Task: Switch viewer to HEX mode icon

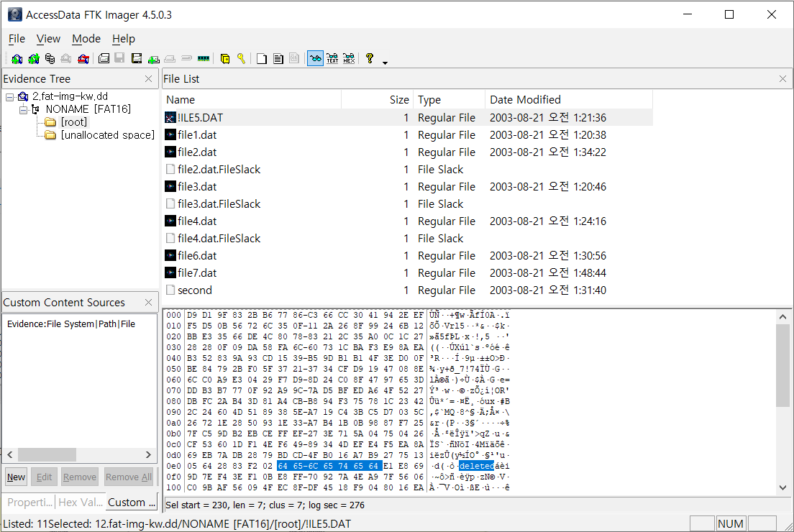Action: point(349,59)
